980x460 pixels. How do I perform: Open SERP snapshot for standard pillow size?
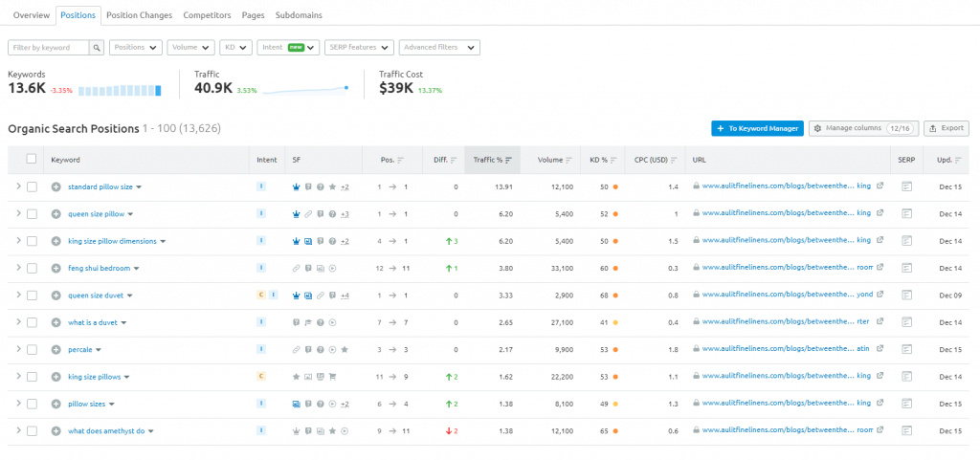pos(907,186)
